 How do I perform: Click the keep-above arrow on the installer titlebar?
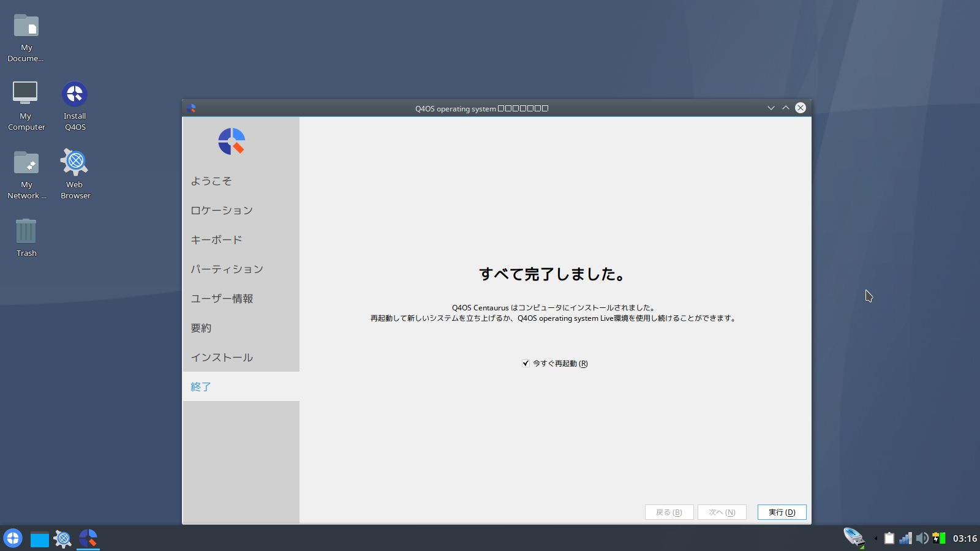point(785,108)
